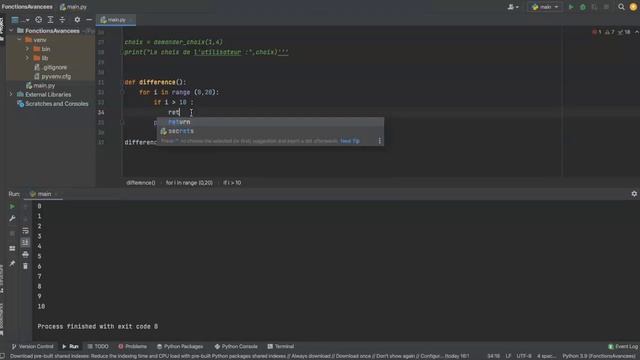The height and width of the screenshot is (360, 640).
Task: Click line 34 in the editor gutter
Action: click(x=101, y=112)
